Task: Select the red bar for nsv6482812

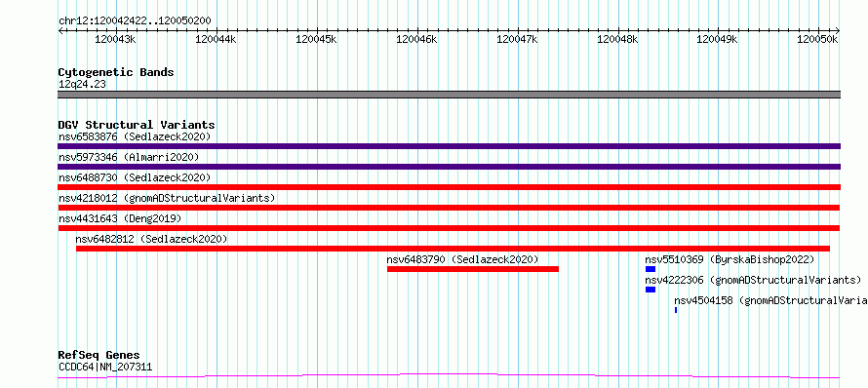Action: click(x=453, y=249)
